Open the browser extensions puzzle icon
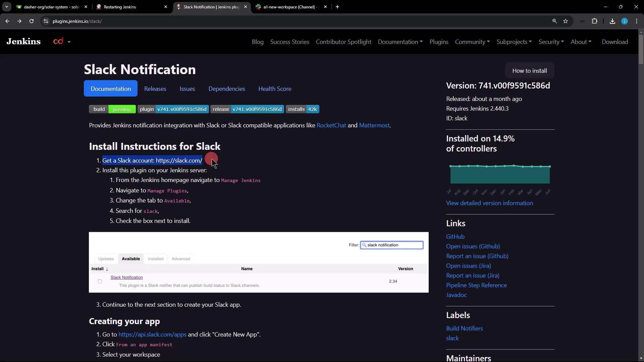 [594, 21]
